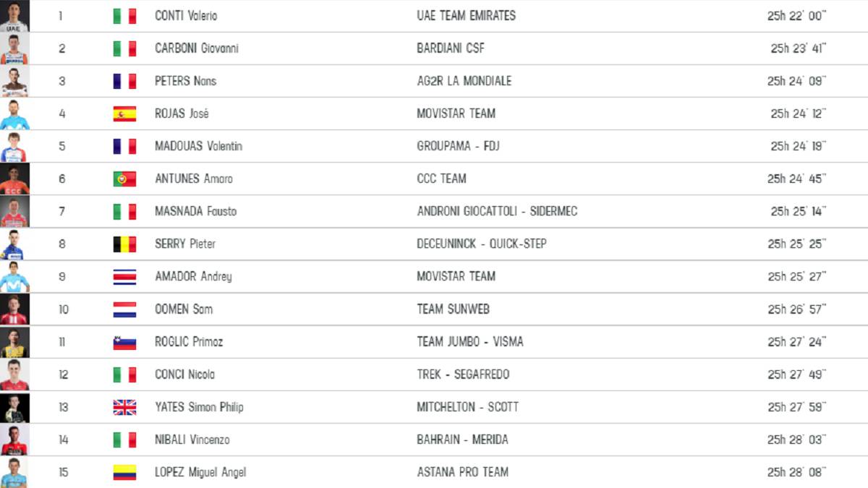Open the TREK - SEGAFREDO team link
Image resolution: width=868 pixels, height=488 pixels.
click(463, 374)
